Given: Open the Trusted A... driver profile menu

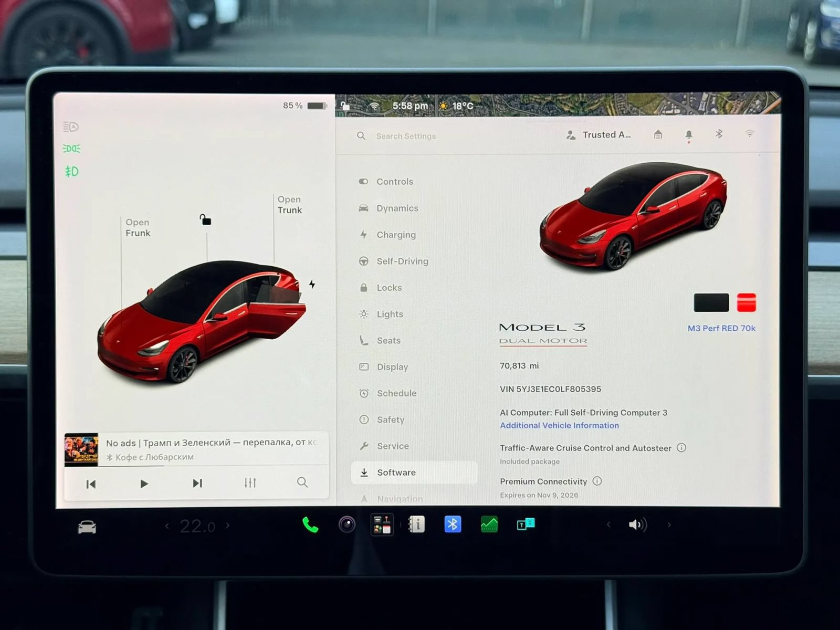Looking at the screenshot, I should coord(598,135).
